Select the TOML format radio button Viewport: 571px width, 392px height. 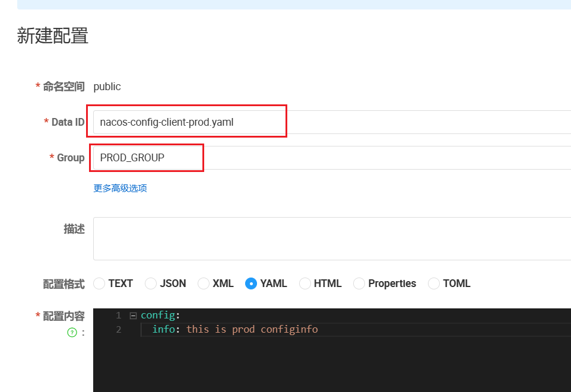tap(434, 283)
